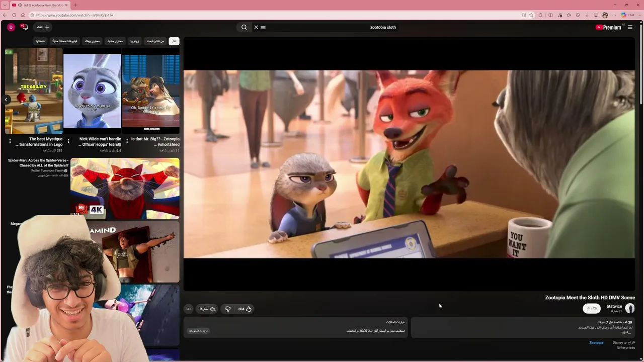Click the btstwice channel avatar

630,308
